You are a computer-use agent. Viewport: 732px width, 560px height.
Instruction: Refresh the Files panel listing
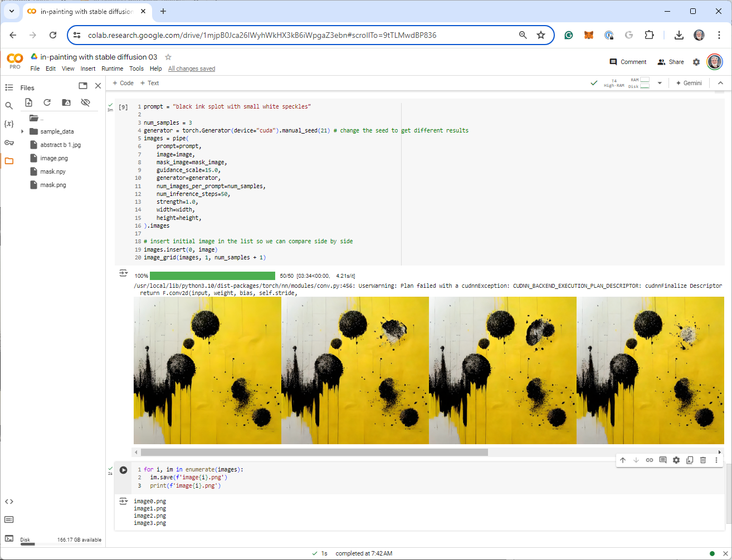coord(47,102)
